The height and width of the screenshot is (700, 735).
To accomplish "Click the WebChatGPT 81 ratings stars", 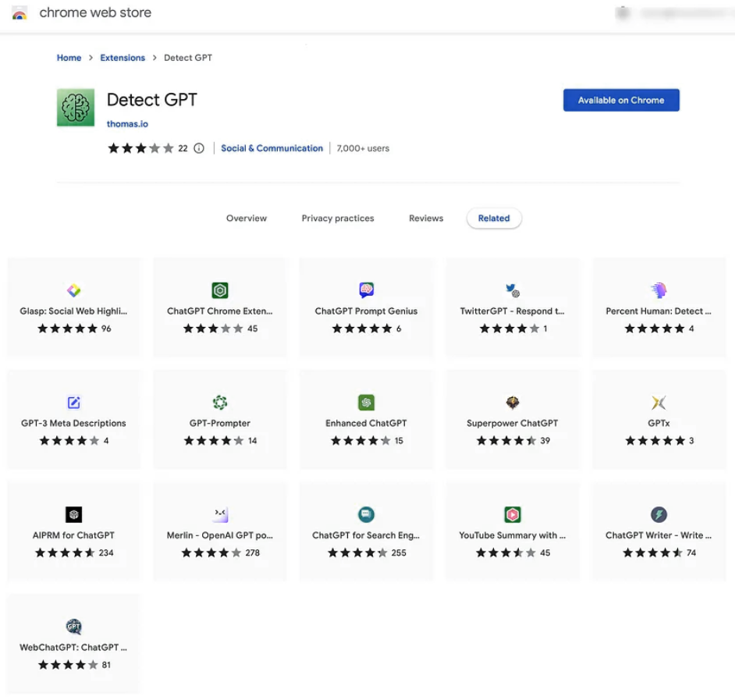I will click(68, 665).
